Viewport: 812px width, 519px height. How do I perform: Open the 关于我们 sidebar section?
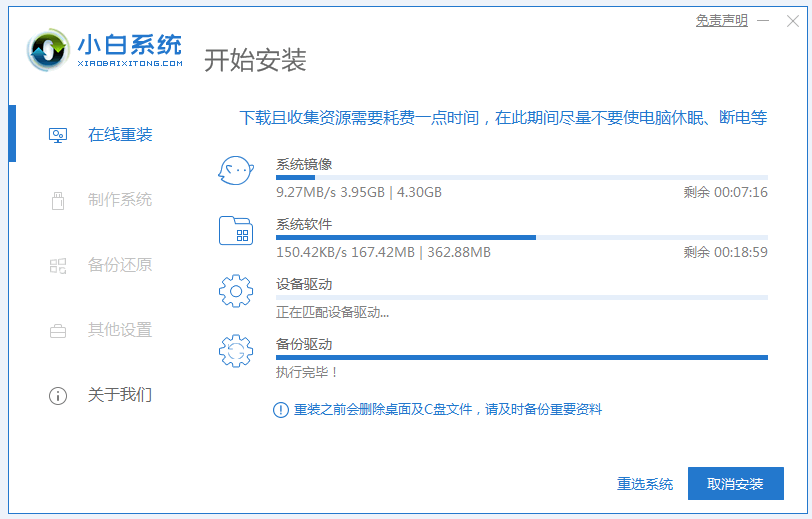coord(120,395)
